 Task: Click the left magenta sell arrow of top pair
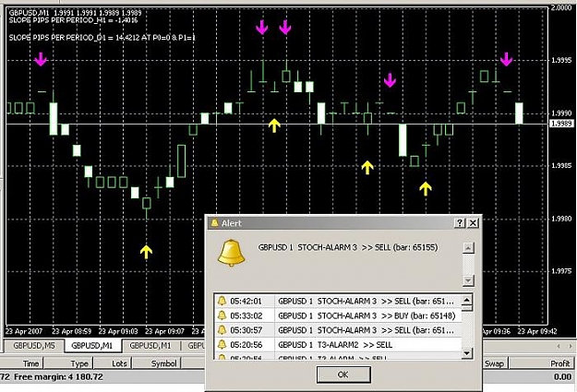click(x=261, y=28)
